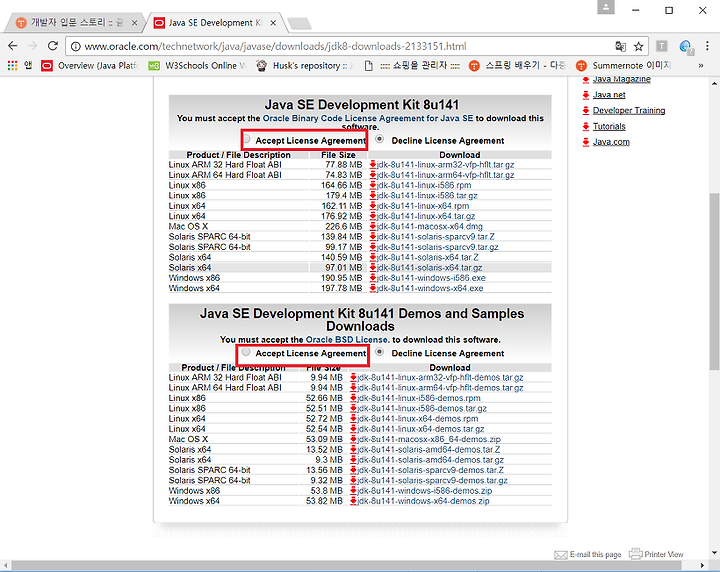
Task: Select the '197.78 MB' size for Windows x64
Action: 341,288
